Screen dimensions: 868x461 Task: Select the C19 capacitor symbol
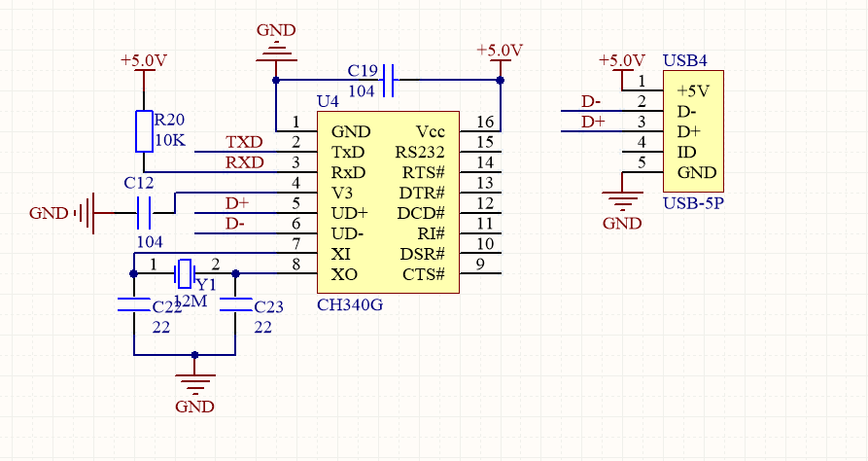pos(389,81)
